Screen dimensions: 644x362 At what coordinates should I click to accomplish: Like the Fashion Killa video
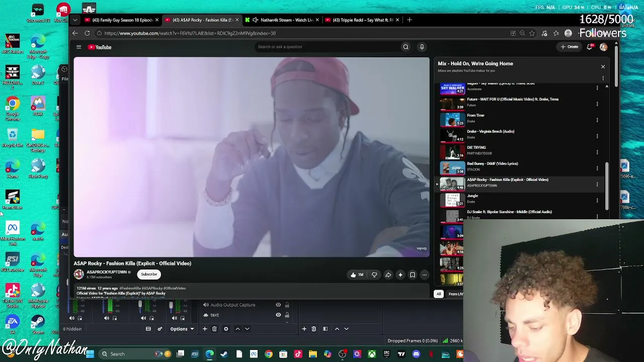click(357, 275)
